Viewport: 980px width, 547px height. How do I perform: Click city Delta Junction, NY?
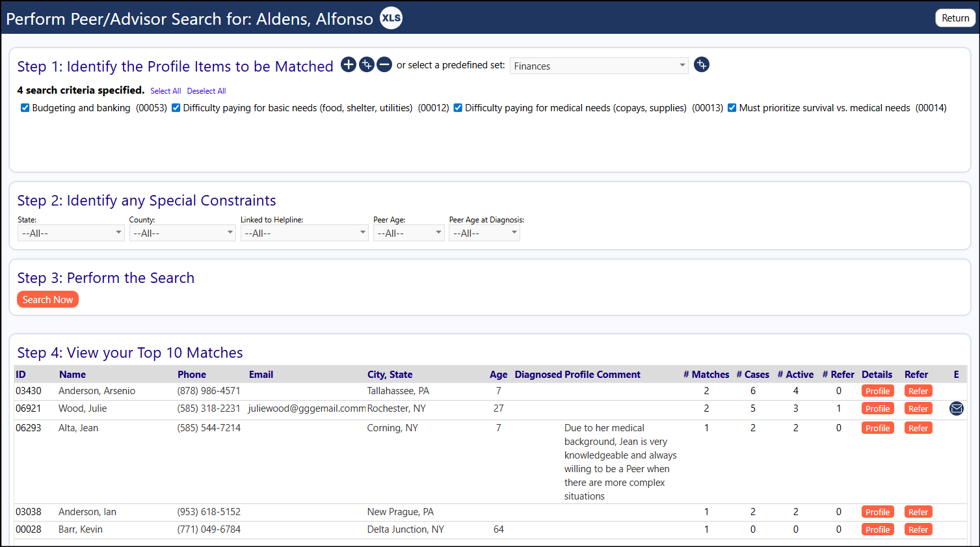[406, 529]
